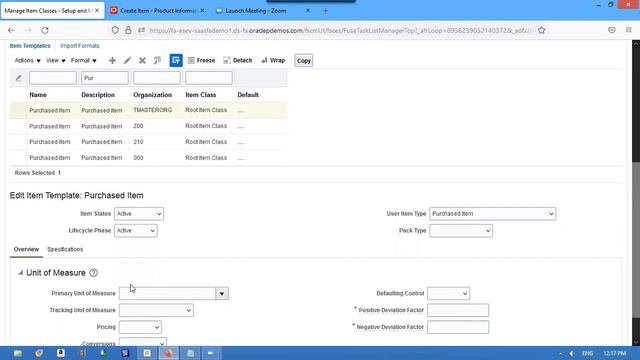Image resolution: width=640 pixels, height=360 pixels.
Task: Open the Tracking Unit of Measure dropdown
Action: point(156,310)
